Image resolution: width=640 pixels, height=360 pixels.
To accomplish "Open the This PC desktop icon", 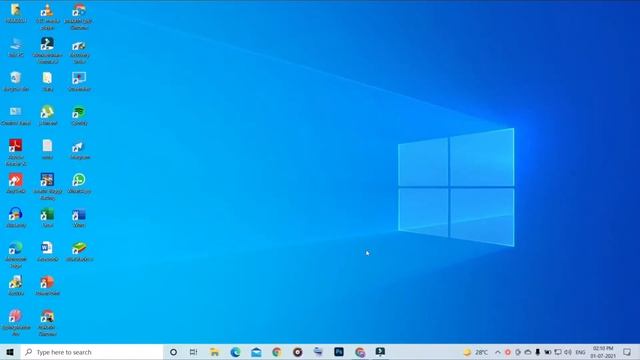I will [x=16, y=48].
